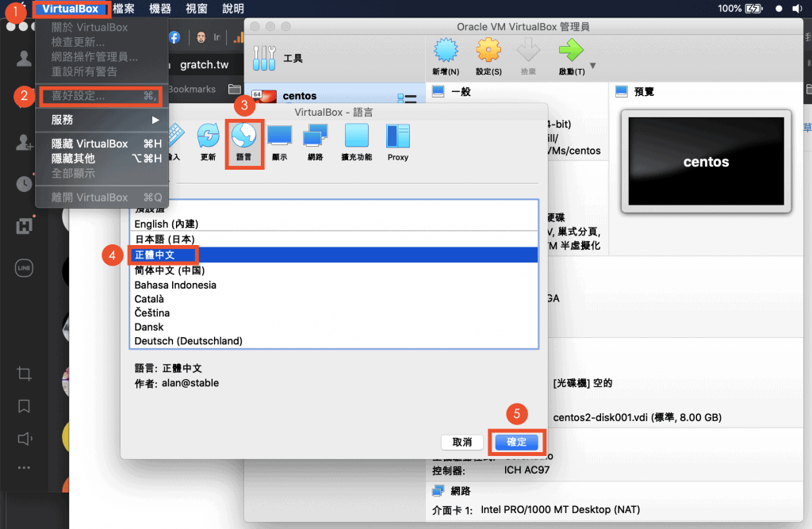
Task: Open the 機器 menu in menu bar
Action: (x=160, y=9)
